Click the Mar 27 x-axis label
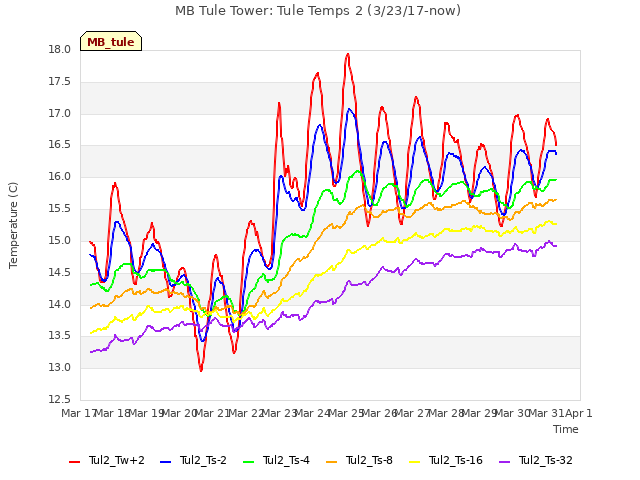Viewport: 640px width, 480px height. 413,413
